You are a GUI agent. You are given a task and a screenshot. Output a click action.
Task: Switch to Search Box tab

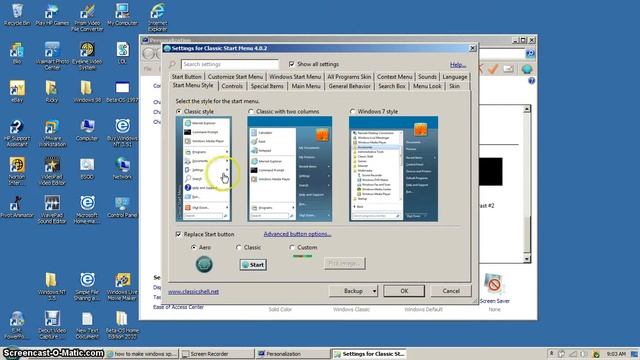click(x=391, y=86)
